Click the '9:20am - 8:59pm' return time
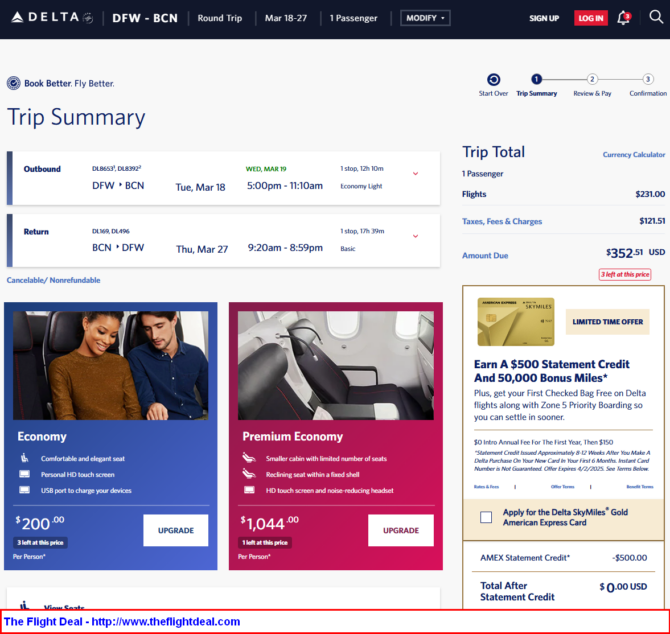The image size is (670, 634). point(285,248)
